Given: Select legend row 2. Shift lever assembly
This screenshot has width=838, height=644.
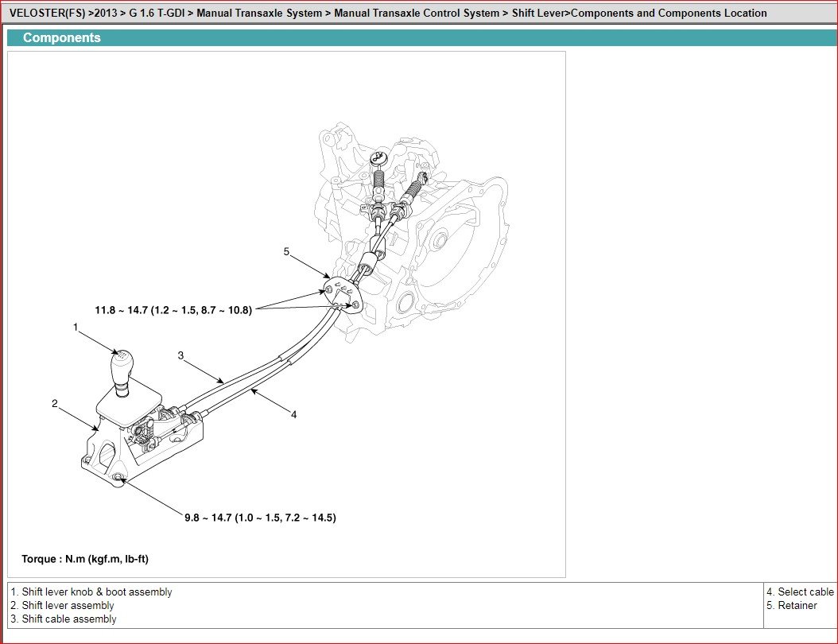Looking at the screenshot, I should coord(62,605).
